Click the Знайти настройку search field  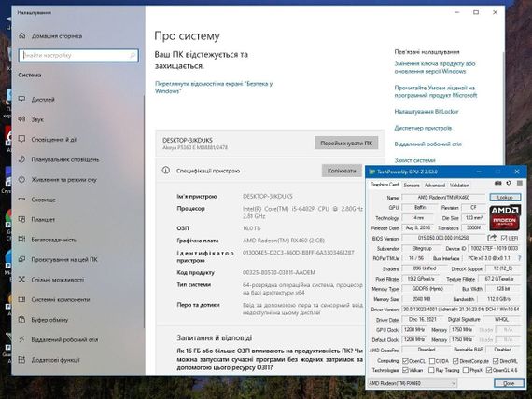(x=78, y=55)
